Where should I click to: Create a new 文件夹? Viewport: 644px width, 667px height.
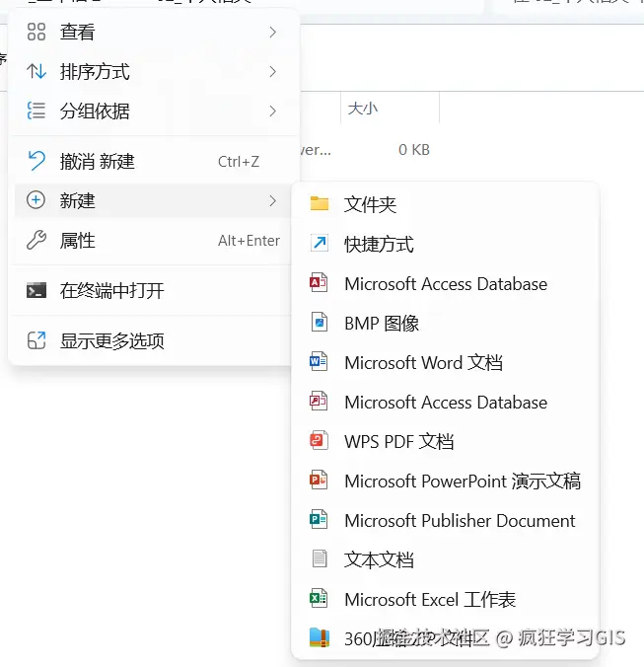[446, 204]
